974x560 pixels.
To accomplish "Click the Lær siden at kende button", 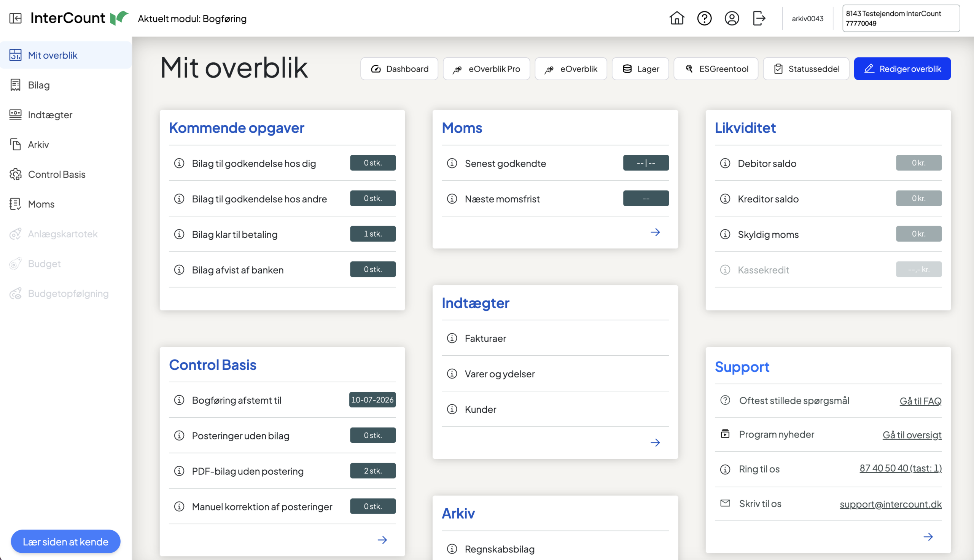I will pyautogui.click(x=65, y=541).
